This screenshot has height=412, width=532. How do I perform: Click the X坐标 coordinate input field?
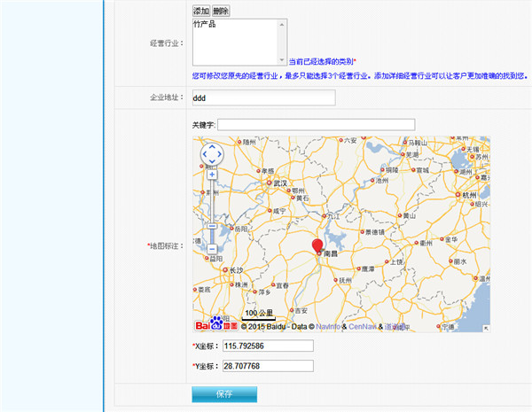(268, 346)
